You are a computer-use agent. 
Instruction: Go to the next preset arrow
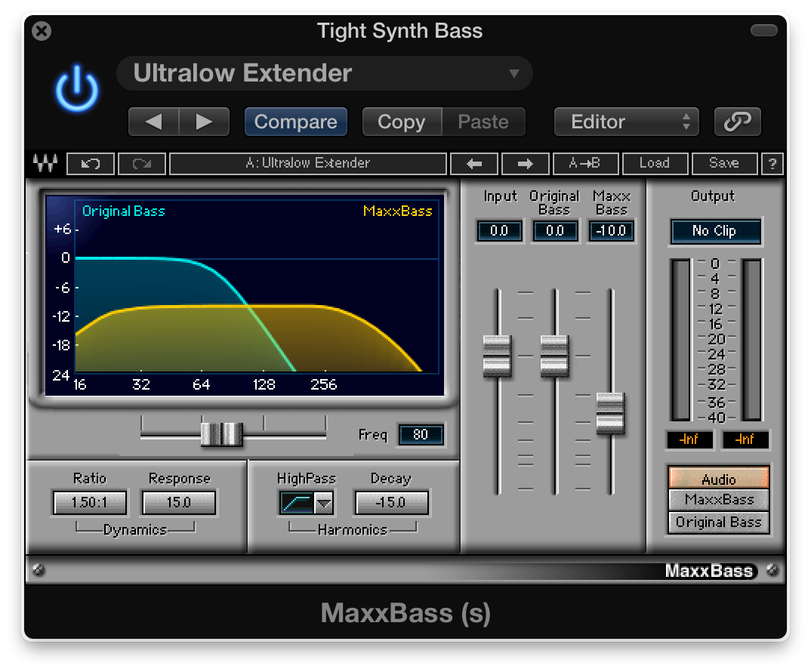coord(205,122)
